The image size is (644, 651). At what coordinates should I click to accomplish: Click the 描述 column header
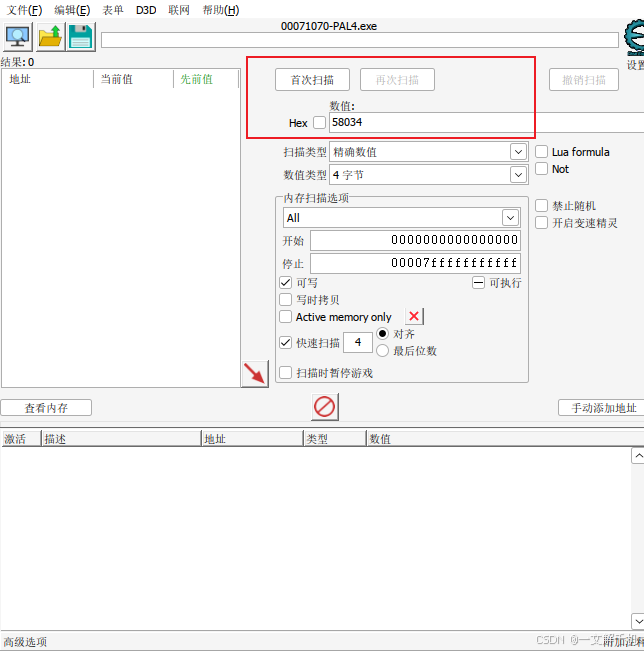(x=121, y=439)
